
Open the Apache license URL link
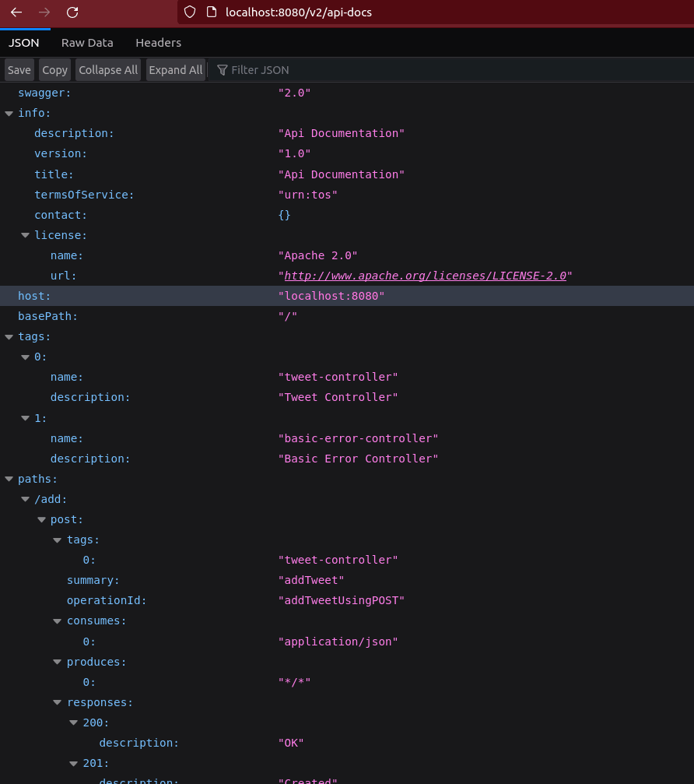[x=426, y=276]
